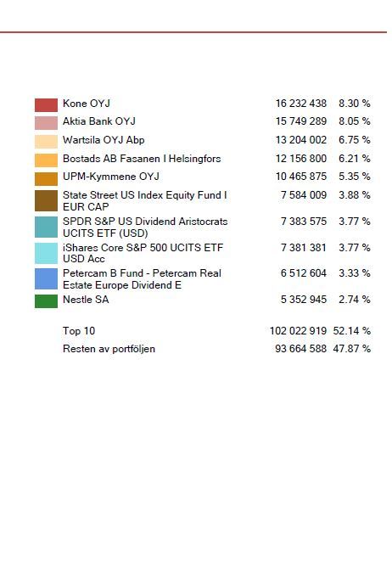Click the red Kone OYJ color swatch

[46, 105]
